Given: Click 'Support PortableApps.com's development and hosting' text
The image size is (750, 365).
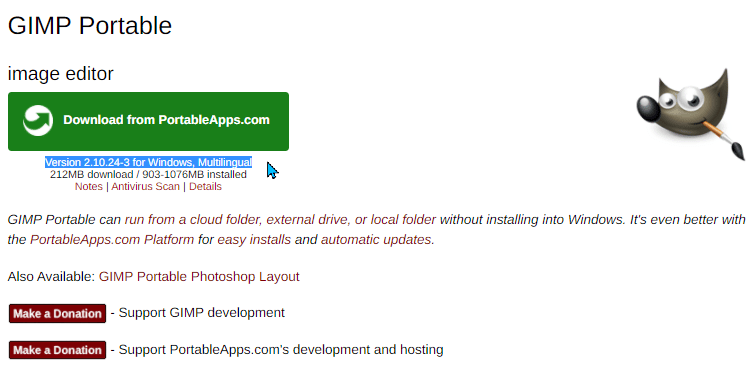Looking at the screenshot, I should [x=281, y=350].
